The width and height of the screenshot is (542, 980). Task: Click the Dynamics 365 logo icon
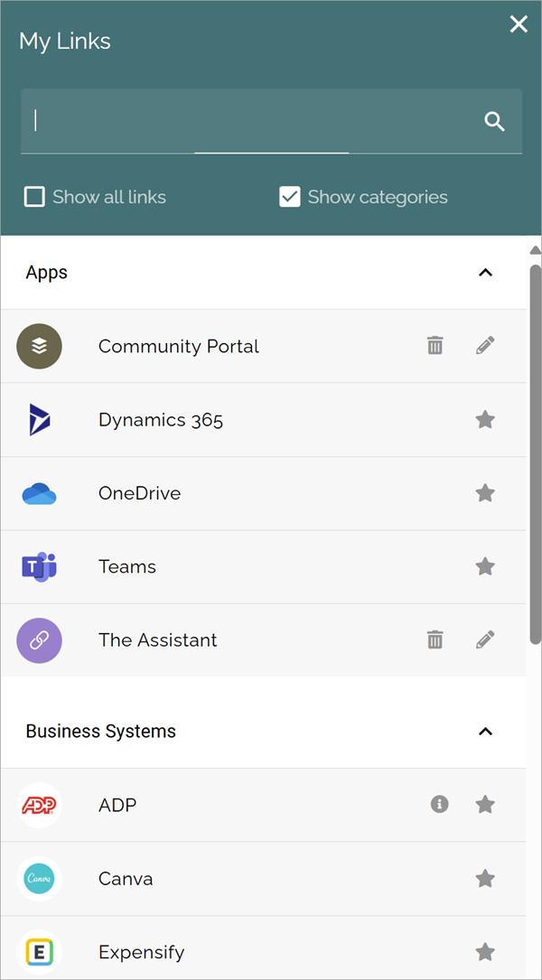pyautogui.click(x=40, y=419)
